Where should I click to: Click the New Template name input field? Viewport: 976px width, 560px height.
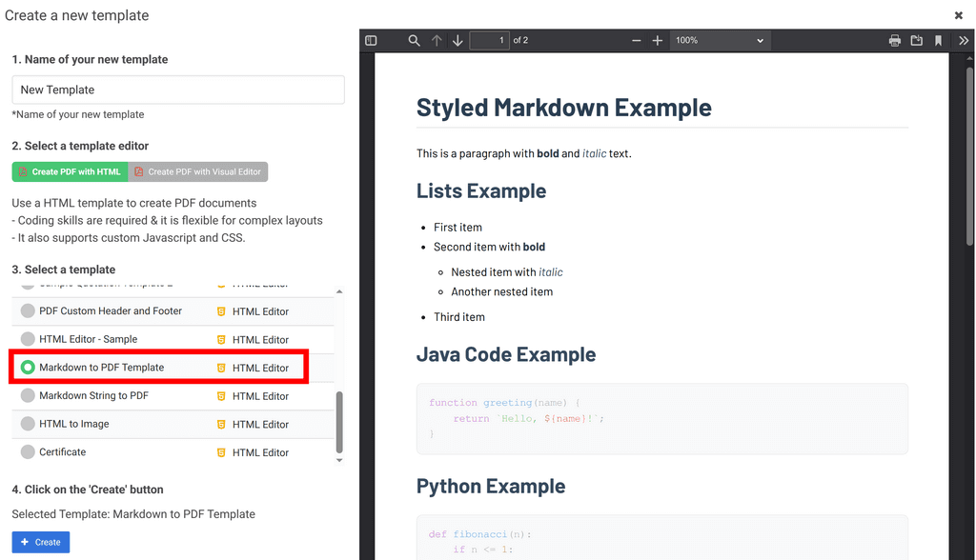tap(178, 90)
